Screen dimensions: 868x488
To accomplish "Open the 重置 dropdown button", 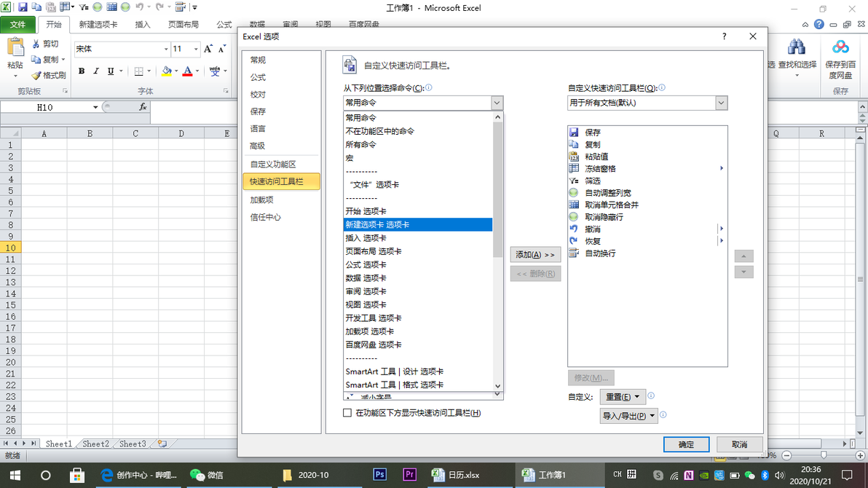I will [x=622, y=397].
